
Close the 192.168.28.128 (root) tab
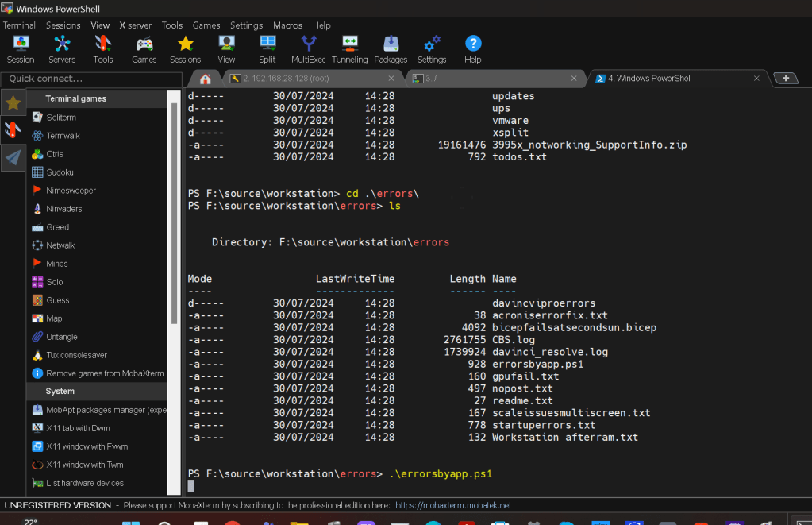(391, 79)
